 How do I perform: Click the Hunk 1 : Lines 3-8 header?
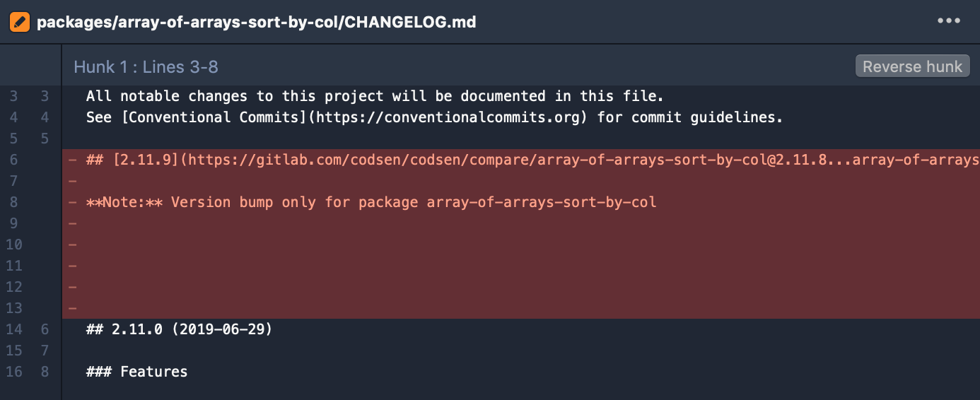point(146,67)
